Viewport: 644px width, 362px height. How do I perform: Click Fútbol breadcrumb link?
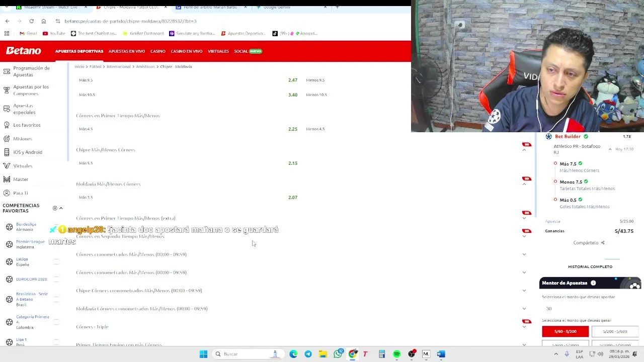point(95,66)
